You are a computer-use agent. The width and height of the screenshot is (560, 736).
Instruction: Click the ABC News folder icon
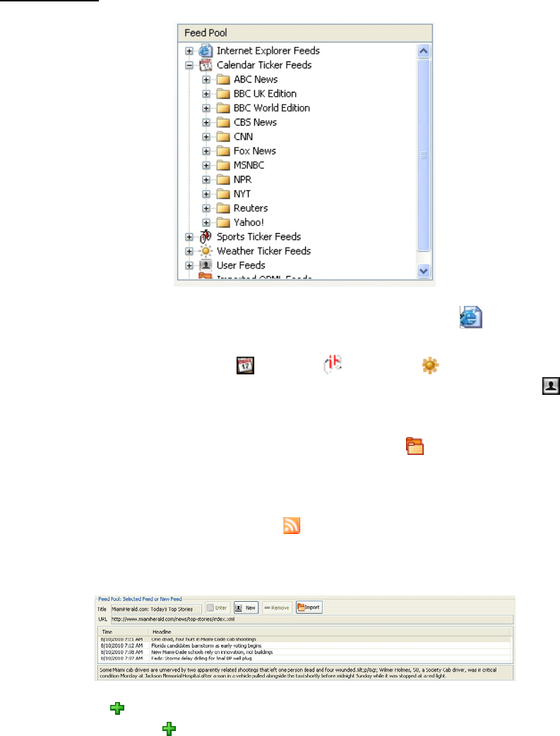tap(223, 79)
